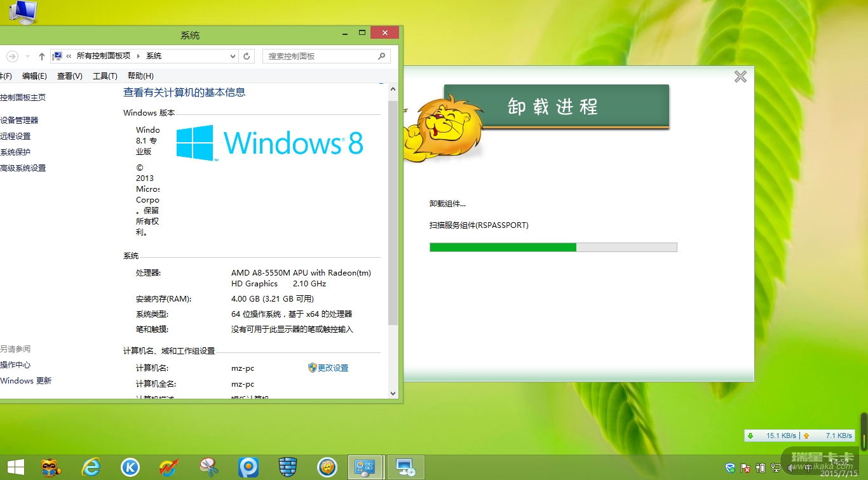
Task: Open the recent locations dropdown arrow
Action: coord(27,56)
